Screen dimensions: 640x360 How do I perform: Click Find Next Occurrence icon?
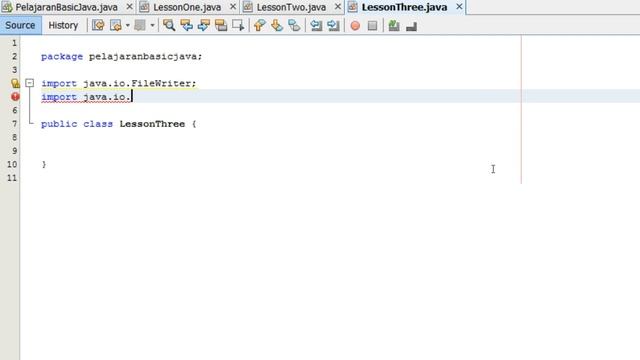click(x=204, y=25)
